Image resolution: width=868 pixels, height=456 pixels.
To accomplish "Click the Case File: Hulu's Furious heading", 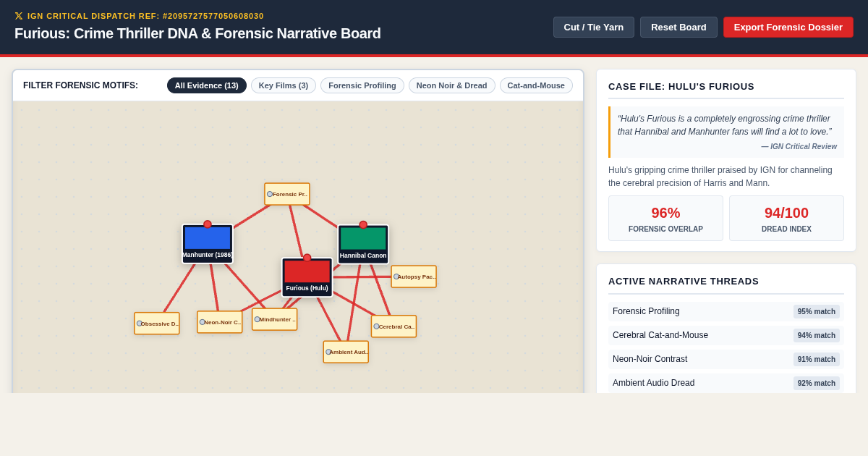I will coord(681,86).
